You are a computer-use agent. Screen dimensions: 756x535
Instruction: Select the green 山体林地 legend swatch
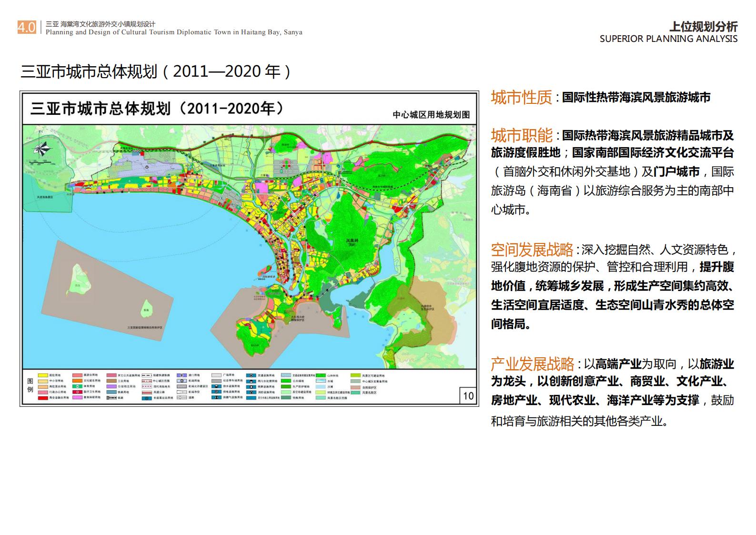point(321,375)
